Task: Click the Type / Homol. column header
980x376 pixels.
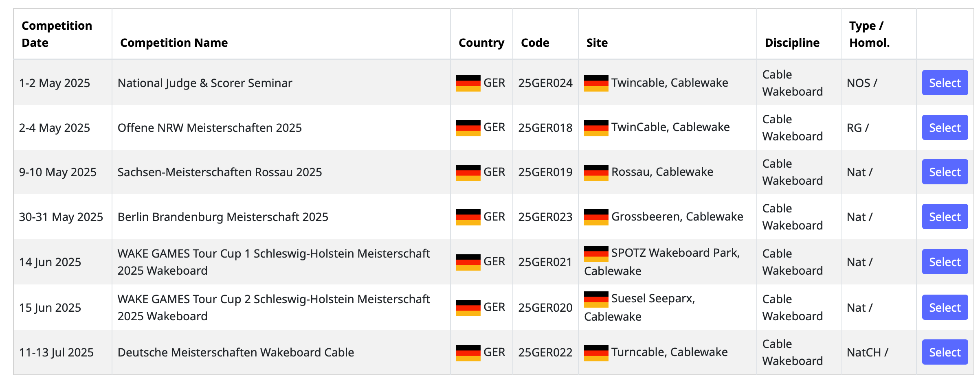Action: (869, 34)
